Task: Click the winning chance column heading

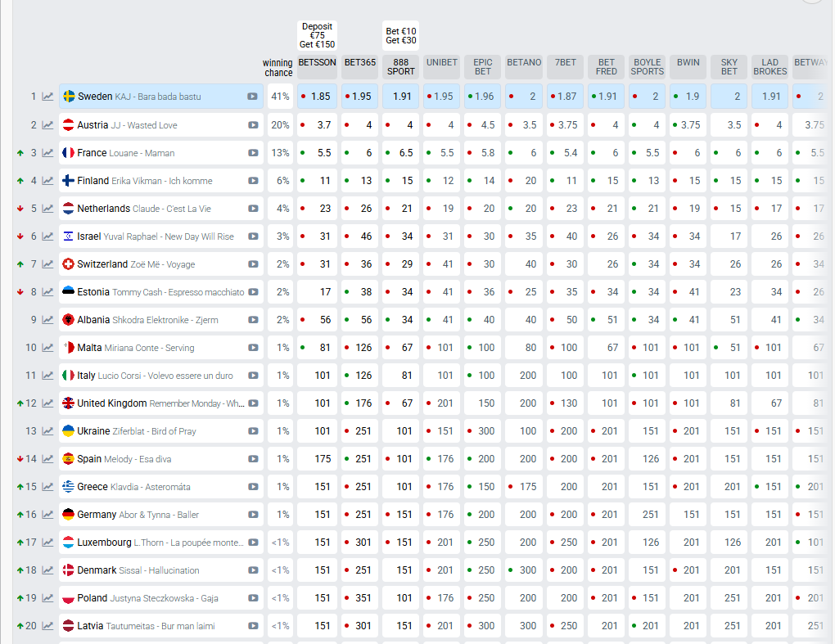Action: click(x=278, y=68)
